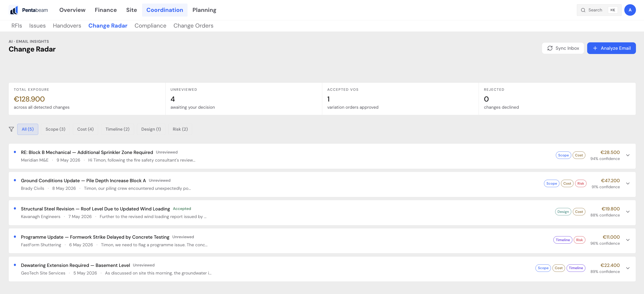Expand the Structural Steel Revision row chevron
644x294 pixels.
pos(627,212)
